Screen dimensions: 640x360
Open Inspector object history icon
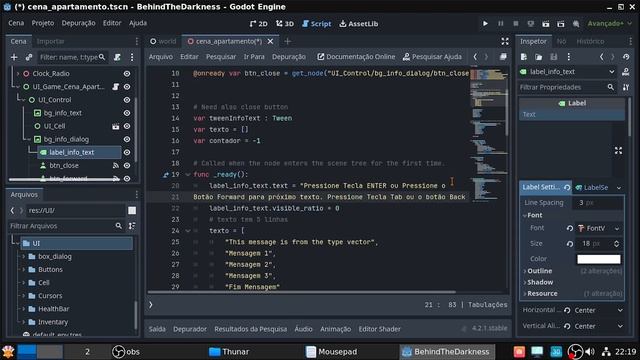tap(626, 57)
